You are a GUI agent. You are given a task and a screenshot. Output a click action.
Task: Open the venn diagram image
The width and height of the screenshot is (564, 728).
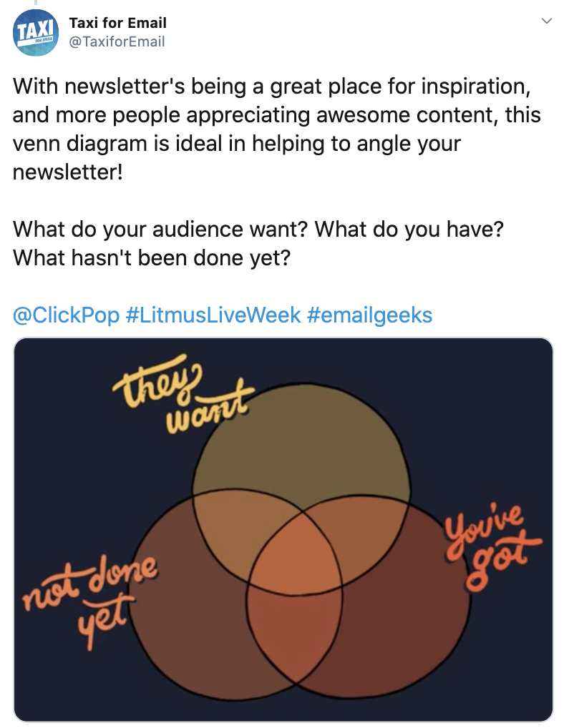tap(283, 529)
